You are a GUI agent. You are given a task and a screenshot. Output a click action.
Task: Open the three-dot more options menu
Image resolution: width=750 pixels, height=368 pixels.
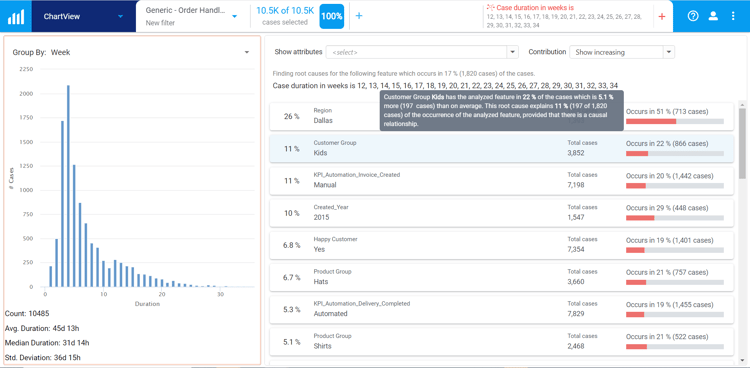pyautogui.click(x=733, y=16)
